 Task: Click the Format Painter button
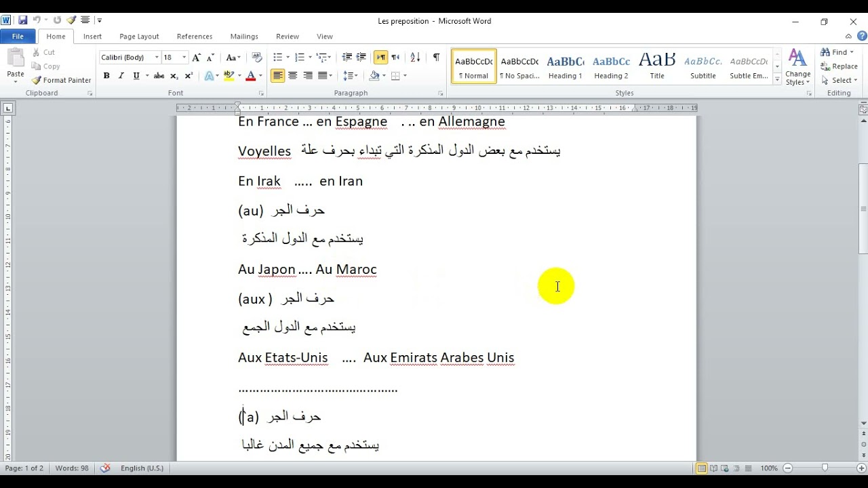click(61, 80)
